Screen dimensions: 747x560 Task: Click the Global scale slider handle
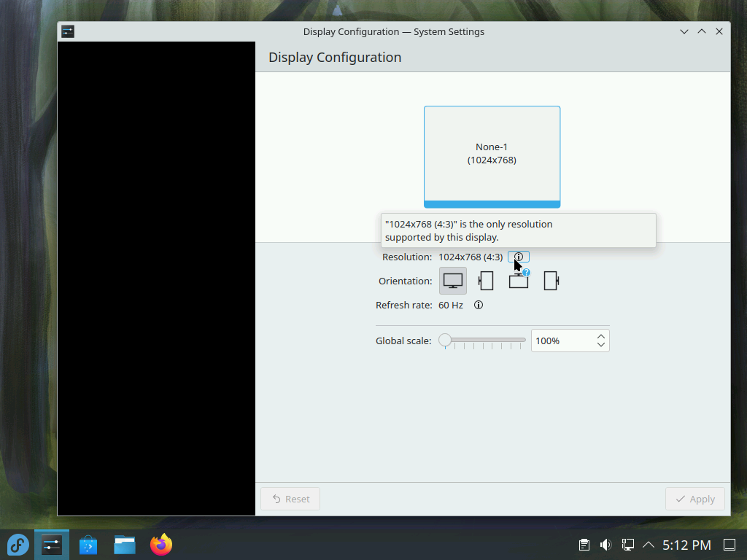pyautogui.click(x=445, y=340)
